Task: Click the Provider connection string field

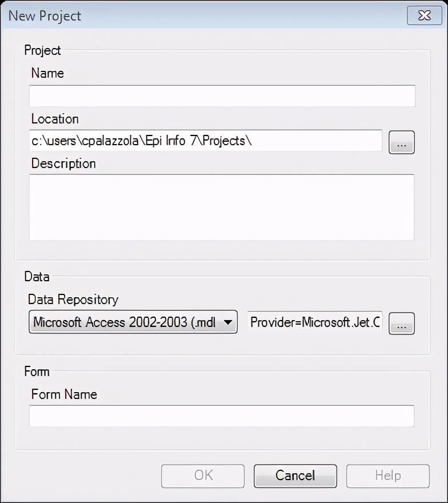Action: [315, 322]
